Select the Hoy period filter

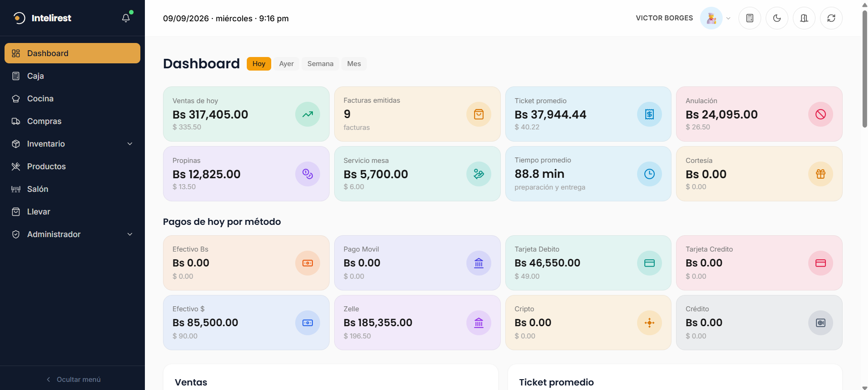click(x=259, y=64)
